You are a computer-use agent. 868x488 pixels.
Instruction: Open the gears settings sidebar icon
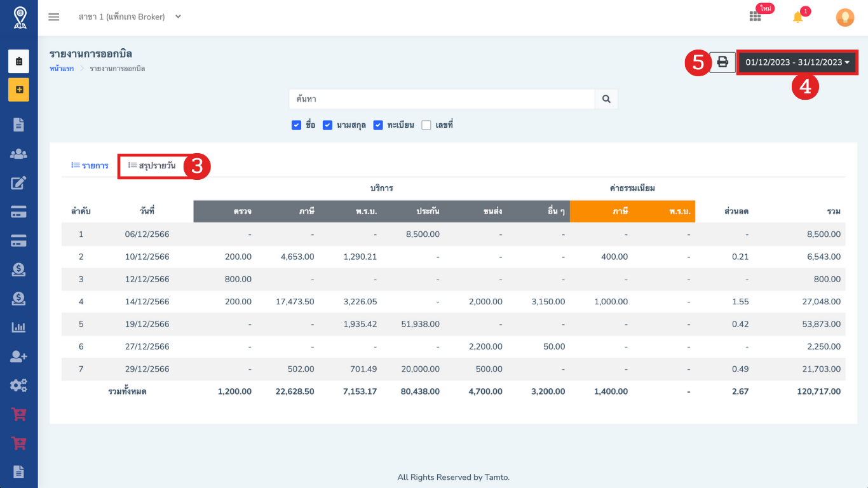19,385
